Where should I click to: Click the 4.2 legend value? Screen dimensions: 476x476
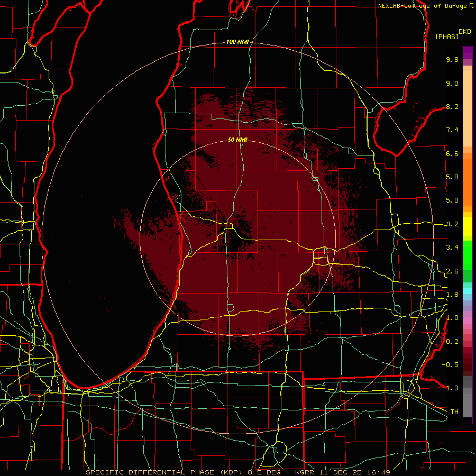[452, 224]
